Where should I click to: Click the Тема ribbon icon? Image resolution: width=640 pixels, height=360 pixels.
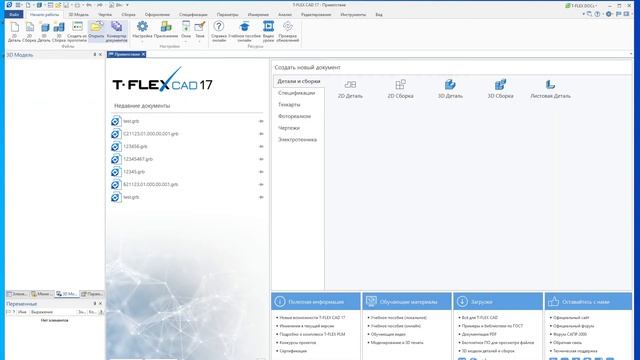point(200,27)
